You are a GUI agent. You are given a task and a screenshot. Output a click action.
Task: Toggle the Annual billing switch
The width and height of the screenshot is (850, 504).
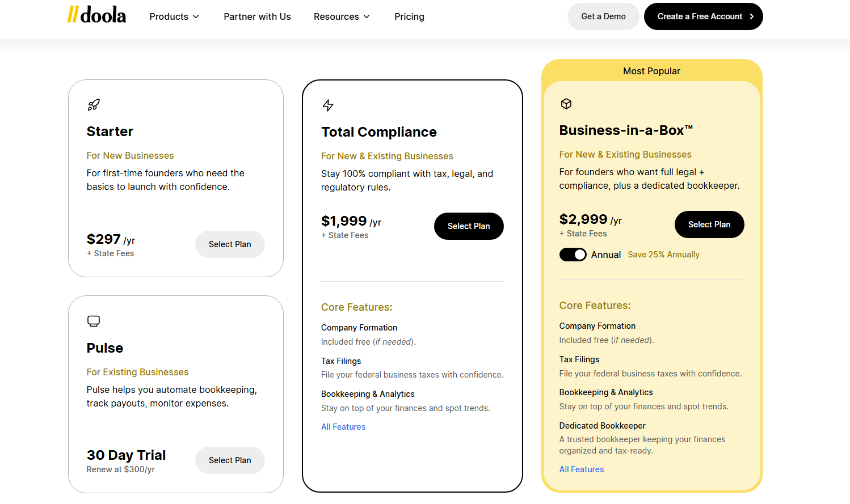pyautogui.click(x=573, y=255)
